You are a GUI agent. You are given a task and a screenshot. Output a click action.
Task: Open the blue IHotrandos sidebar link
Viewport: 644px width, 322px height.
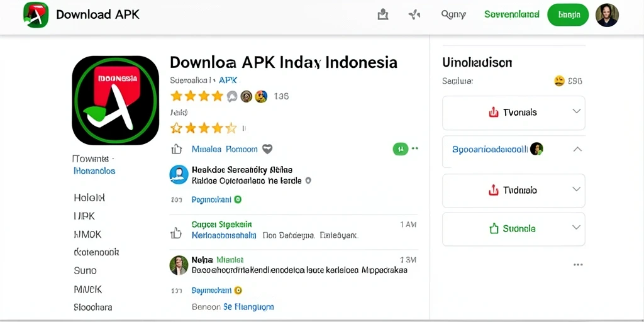click(x=94, y=171)
